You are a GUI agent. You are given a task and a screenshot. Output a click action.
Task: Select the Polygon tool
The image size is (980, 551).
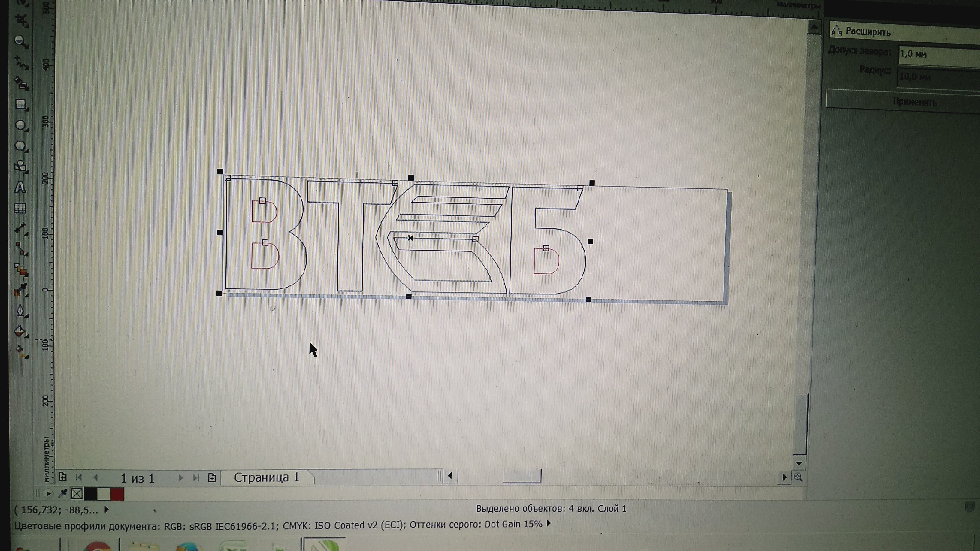20,146
